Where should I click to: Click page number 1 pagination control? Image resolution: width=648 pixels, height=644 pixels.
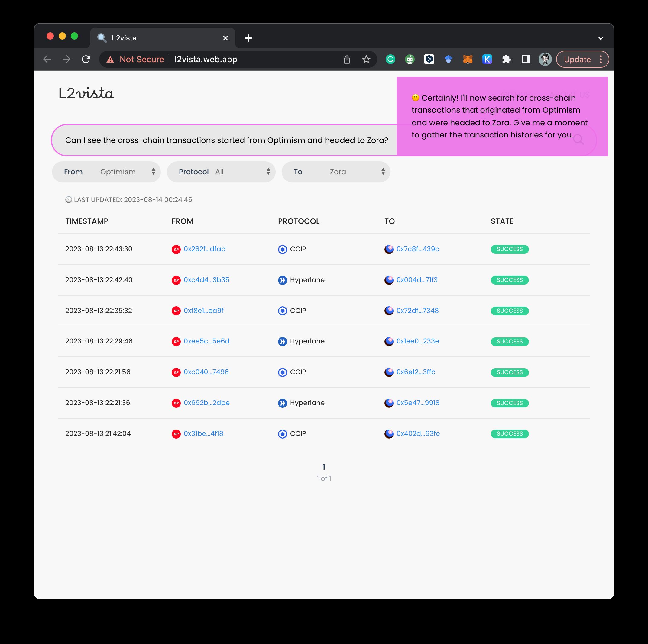tap(323, 466)
